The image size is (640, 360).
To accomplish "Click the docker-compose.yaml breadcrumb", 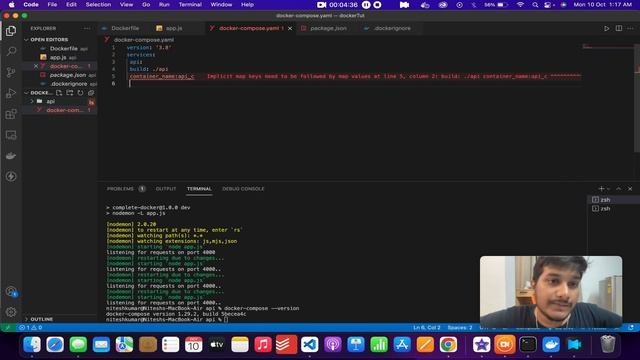I will (x=144, y=40).
